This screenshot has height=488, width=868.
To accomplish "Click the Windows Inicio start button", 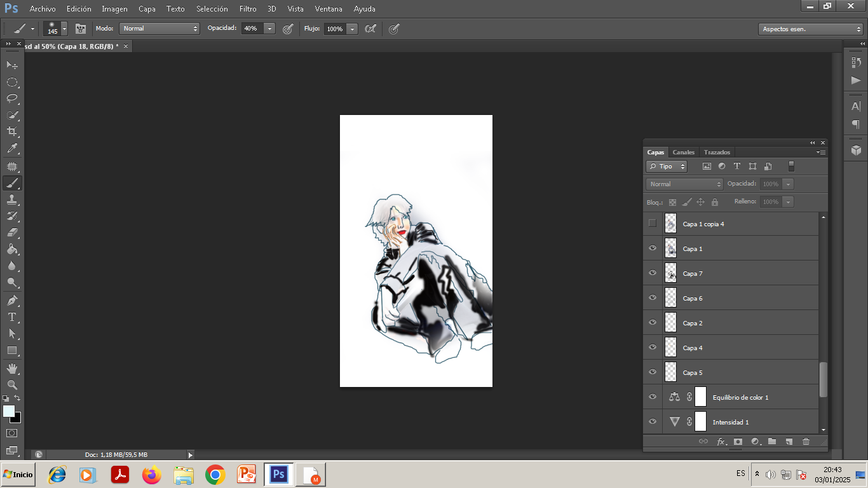I will click(x=18, y=474).
